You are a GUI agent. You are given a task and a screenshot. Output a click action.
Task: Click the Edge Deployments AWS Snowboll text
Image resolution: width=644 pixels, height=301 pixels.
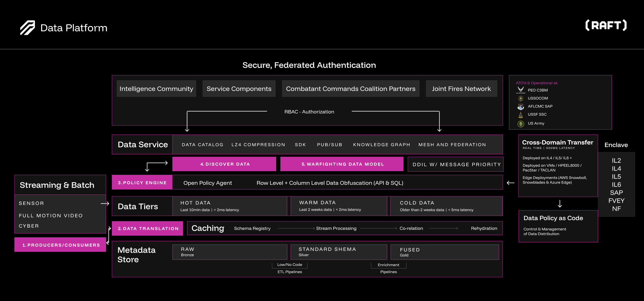pyautogui.click(x=555, y=180)
